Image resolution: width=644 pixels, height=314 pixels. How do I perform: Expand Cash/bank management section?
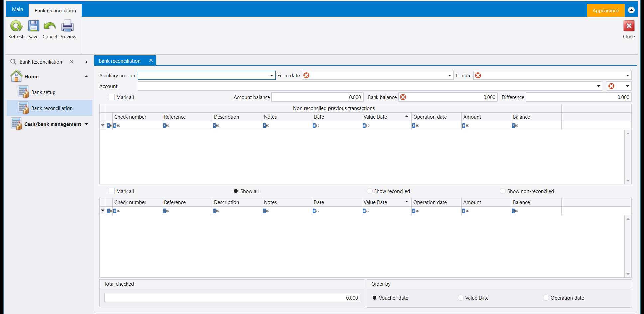point(86,124)
